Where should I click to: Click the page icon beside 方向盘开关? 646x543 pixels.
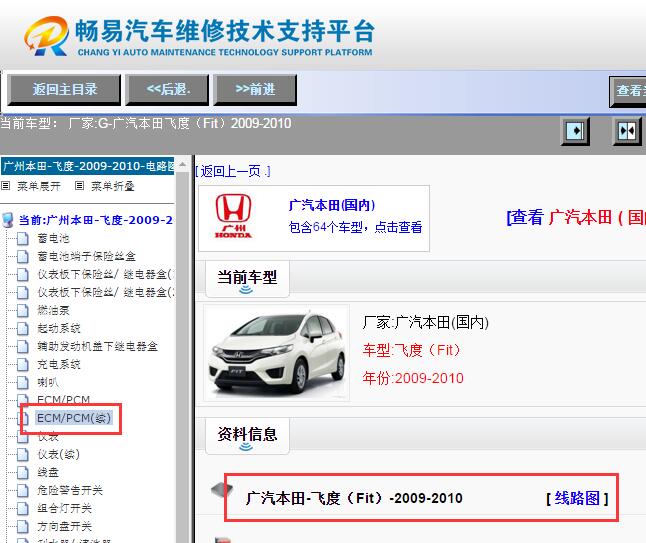click(x=23, y=527)
